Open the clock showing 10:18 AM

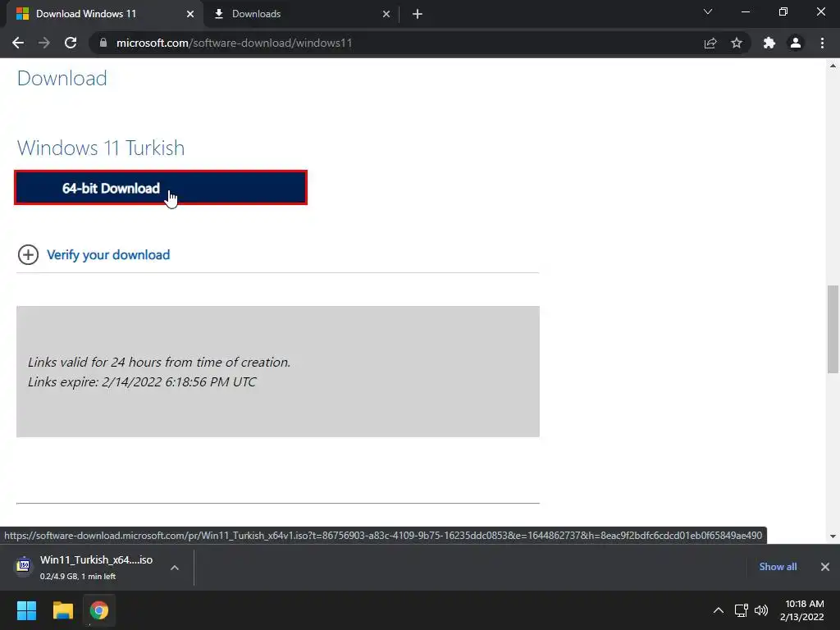(802, 610)
